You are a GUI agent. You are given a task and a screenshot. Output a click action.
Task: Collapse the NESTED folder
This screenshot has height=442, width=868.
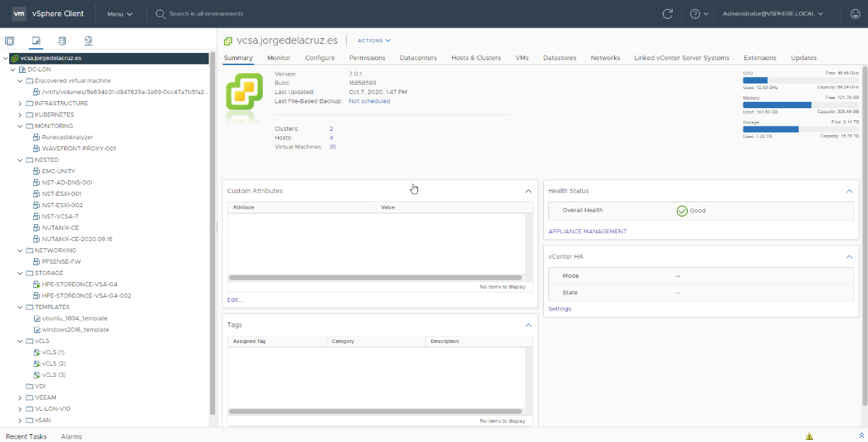pyautogui.click(x=20, y=160)
